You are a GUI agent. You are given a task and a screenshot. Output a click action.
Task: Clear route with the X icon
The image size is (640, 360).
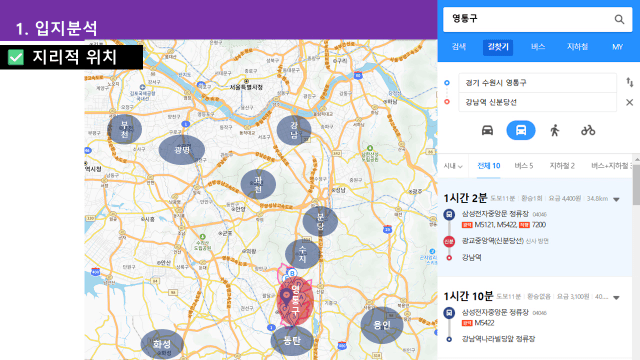[x=629, y=102]
